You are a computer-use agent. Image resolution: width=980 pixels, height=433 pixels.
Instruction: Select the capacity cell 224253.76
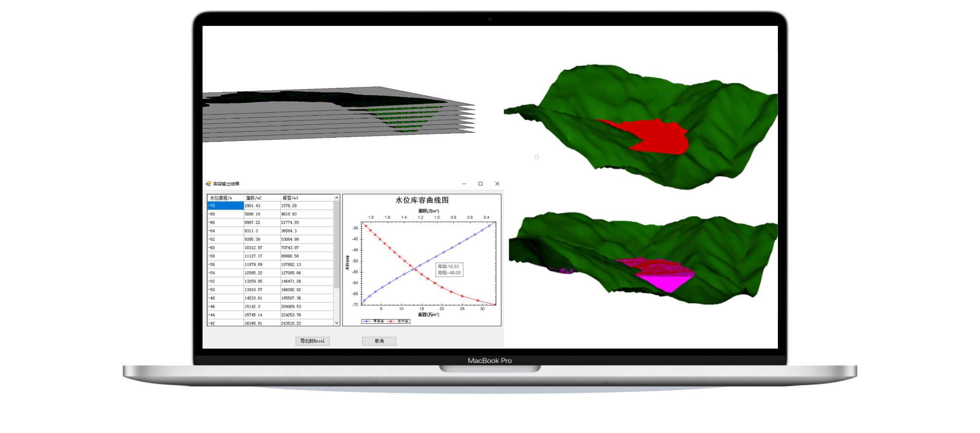click(x=307, y=315)
